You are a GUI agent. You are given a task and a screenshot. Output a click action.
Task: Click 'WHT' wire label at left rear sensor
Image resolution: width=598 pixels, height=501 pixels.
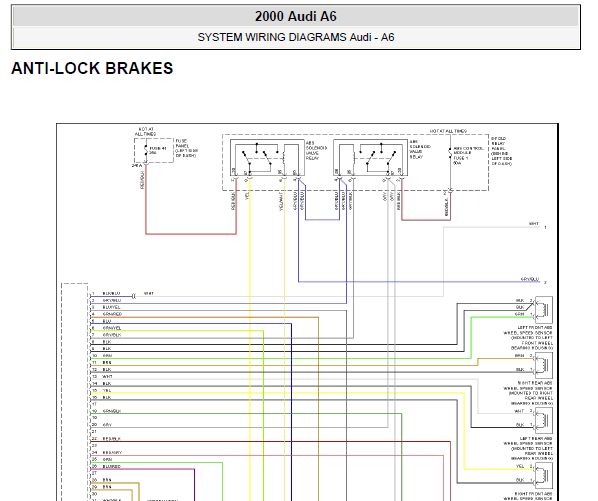tap(519, 411)
